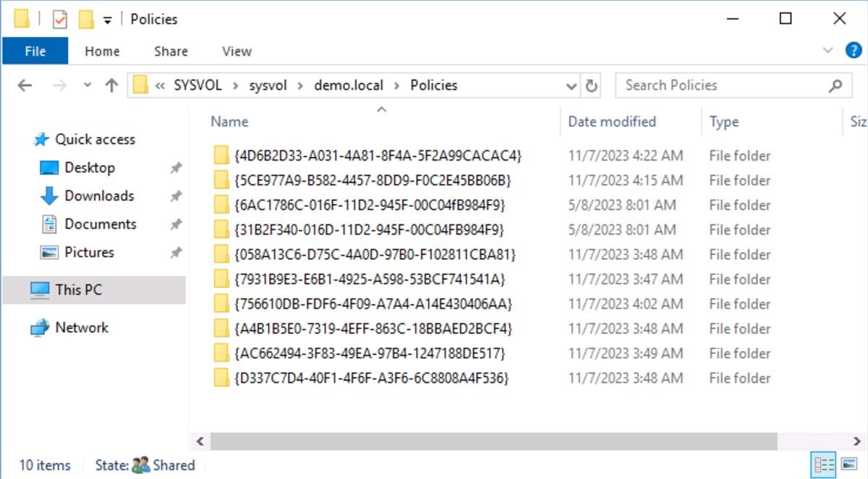The width and height of the screenshot is (868, 479).
Task: Navigate up to the parent folder
Action: point(111,85)
